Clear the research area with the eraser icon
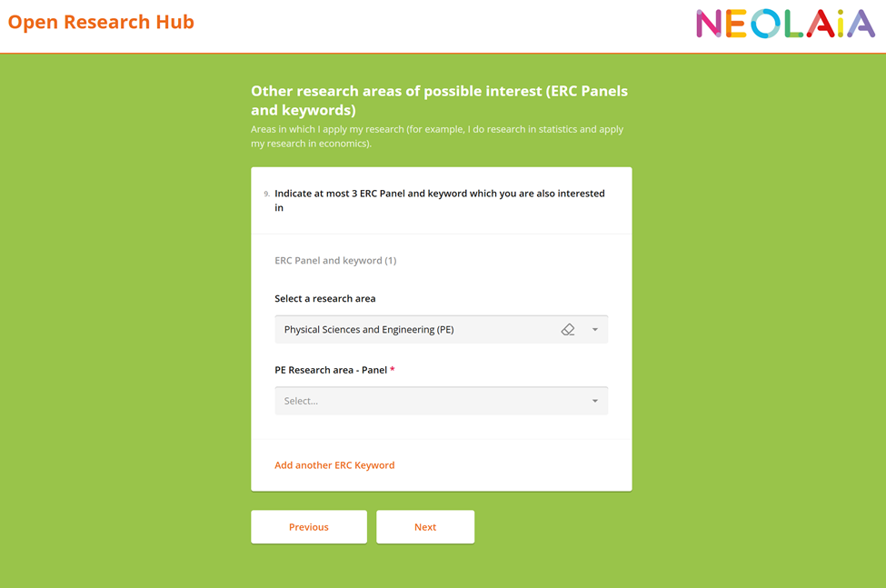This screenshot has height=588, width=886. pos(568,330)
